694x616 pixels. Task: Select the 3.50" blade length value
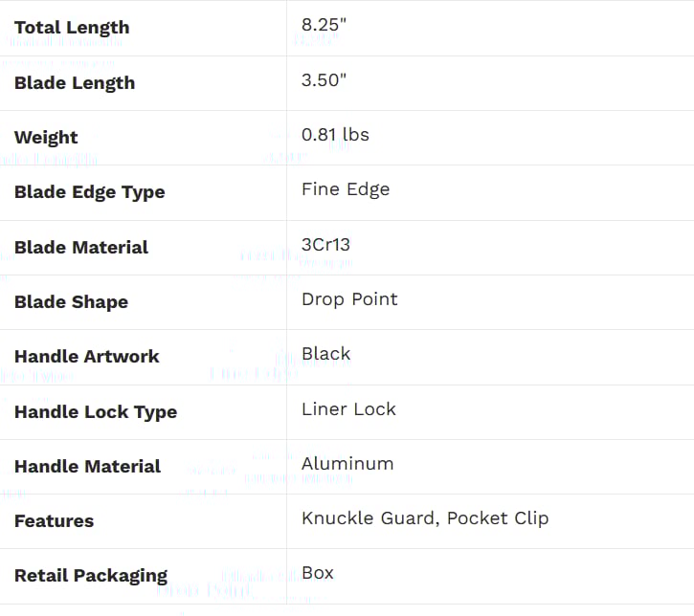(324, 80)
